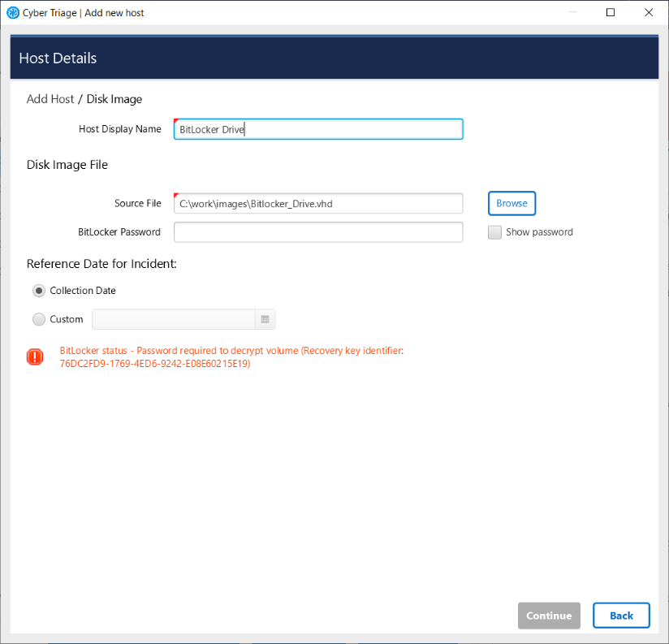The height and width of the screenshot is (644, 669).
Task: Choose the Custom reference date option
Action: (39, 320)
